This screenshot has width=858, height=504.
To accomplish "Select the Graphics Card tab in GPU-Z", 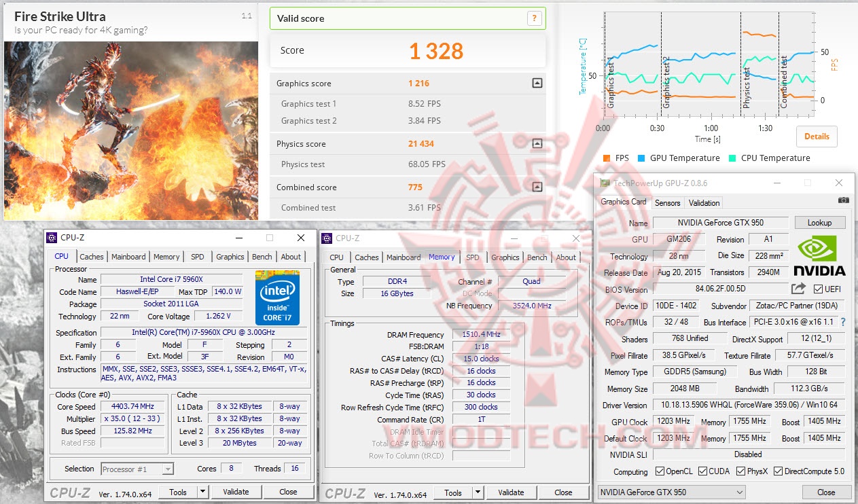I will (623, 202).
